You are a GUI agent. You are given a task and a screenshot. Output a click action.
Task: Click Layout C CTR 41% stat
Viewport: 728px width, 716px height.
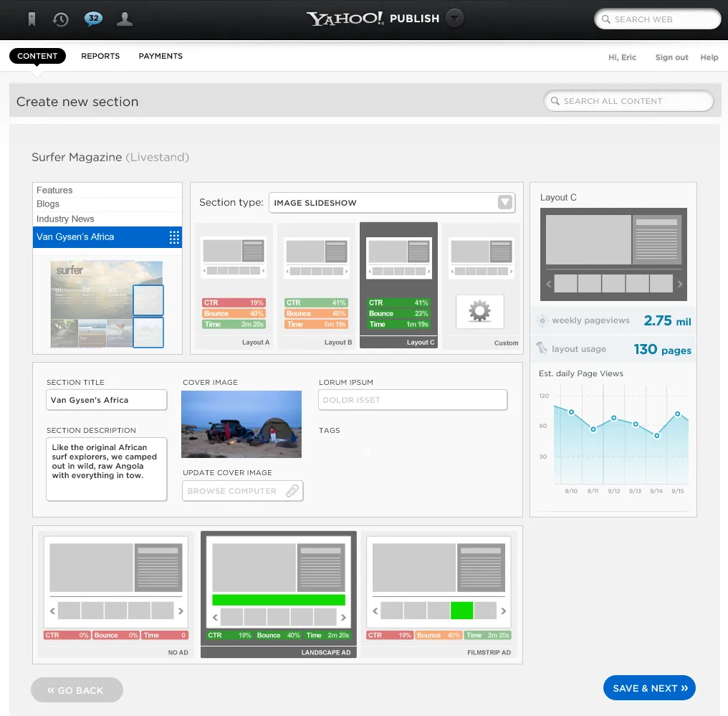(x=398, y=302)
